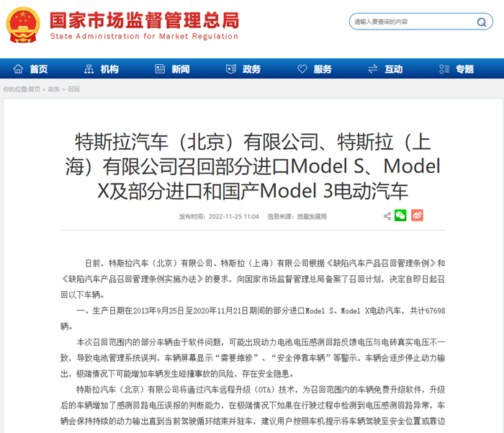Click the line starting 一、生产日期在2013年9月25日
Viewport: 504px width, 433px height.
point(253,318)
